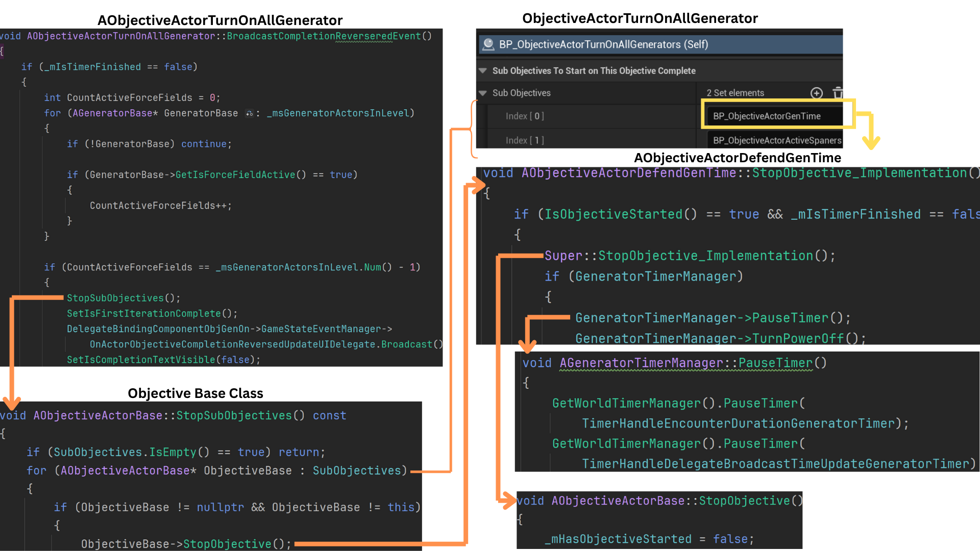Click the actor icon beside BP_ObjectiveActorTurnOnAllGenerators
Image resolution: width=980 pixels, height=551 pixels.
[488, 44]
